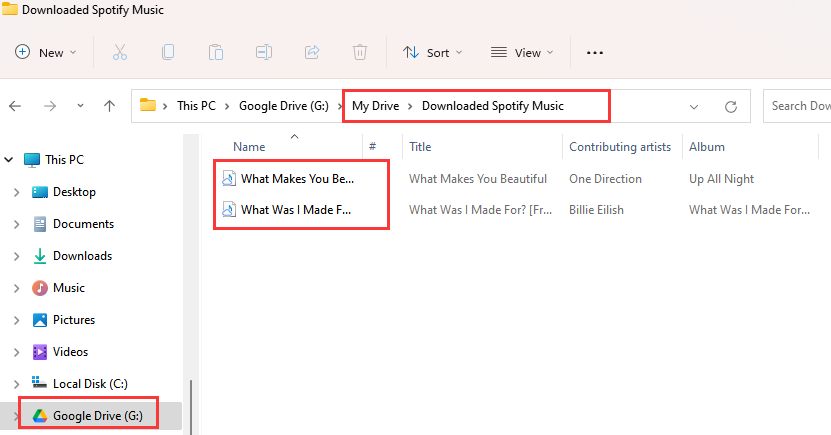Click My Drive in the address path

pyautogui.click(x=374, y=106)
